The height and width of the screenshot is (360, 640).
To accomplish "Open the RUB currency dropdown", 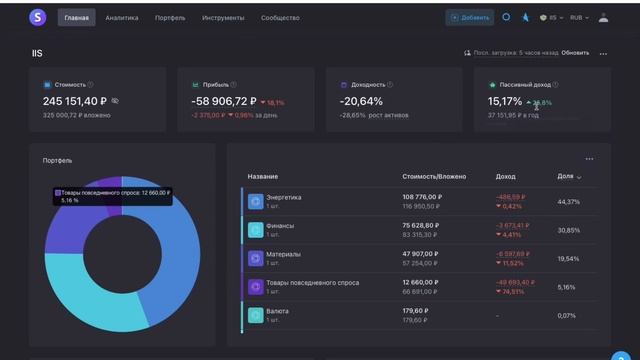I will [579, 18].
